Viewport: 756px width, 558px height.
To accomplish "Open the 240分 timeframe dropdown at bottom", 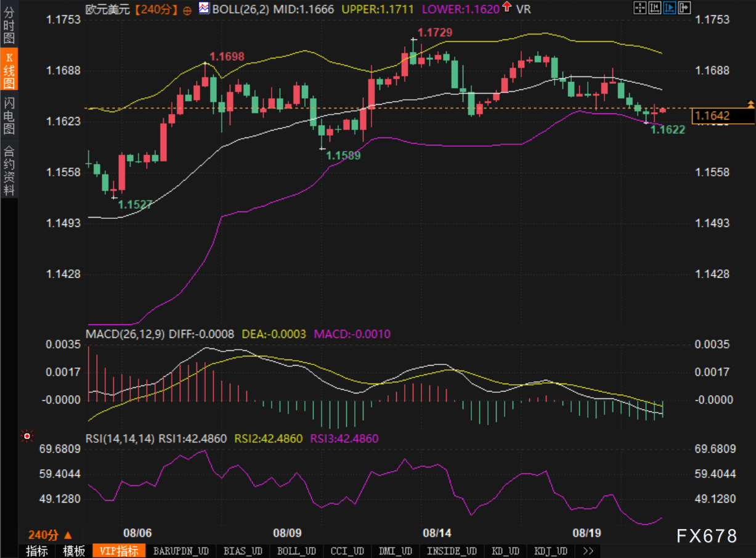I will coord(50,535).
